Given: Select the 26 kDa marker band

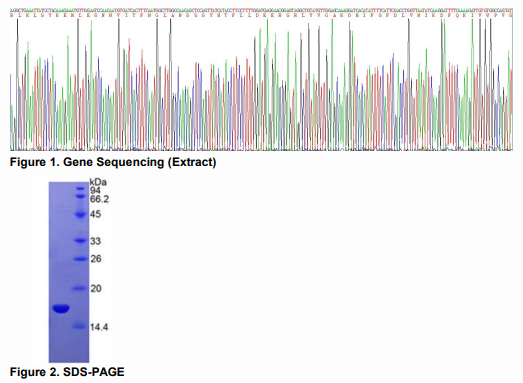Looking at the screenshot, I should [x=80, y=259].
